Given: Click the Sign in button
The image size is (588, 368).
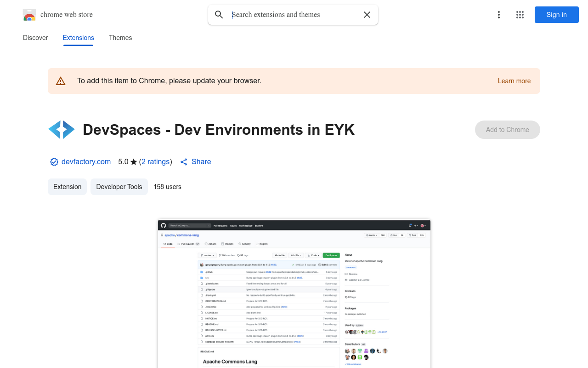Looking at the screenshot, I should [x=557, y=15].
